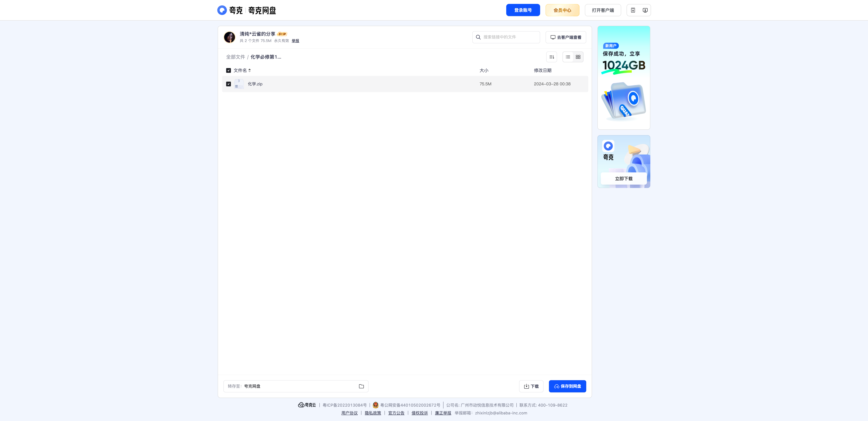Click 粤公网安备44010502002672号 text

(x=410, y=405)
